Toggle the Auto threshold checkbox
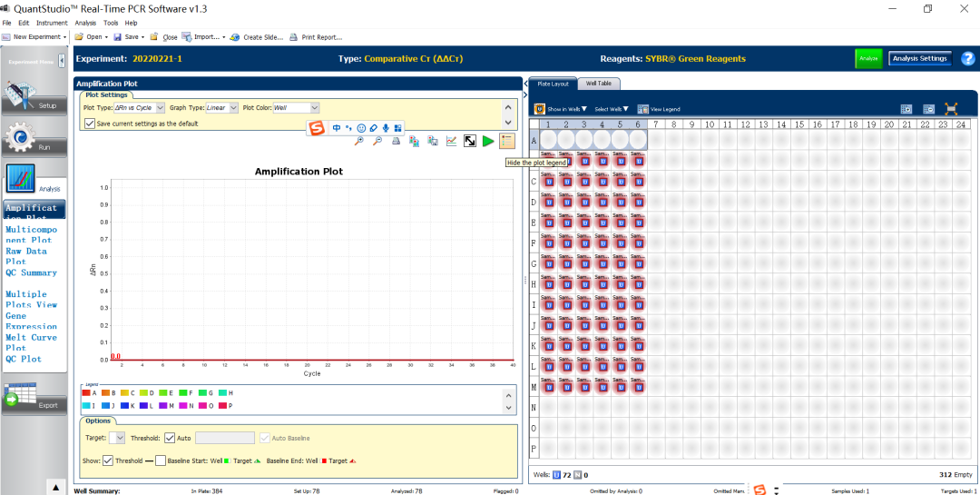The height and width of the screenshot is (495, 980). coord(170,438)
